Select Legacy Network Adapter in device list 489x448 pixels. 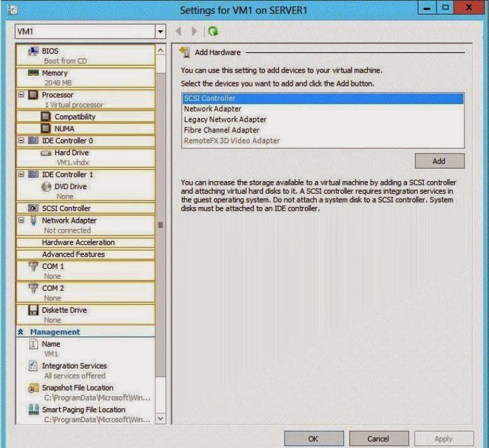(323, 119)
